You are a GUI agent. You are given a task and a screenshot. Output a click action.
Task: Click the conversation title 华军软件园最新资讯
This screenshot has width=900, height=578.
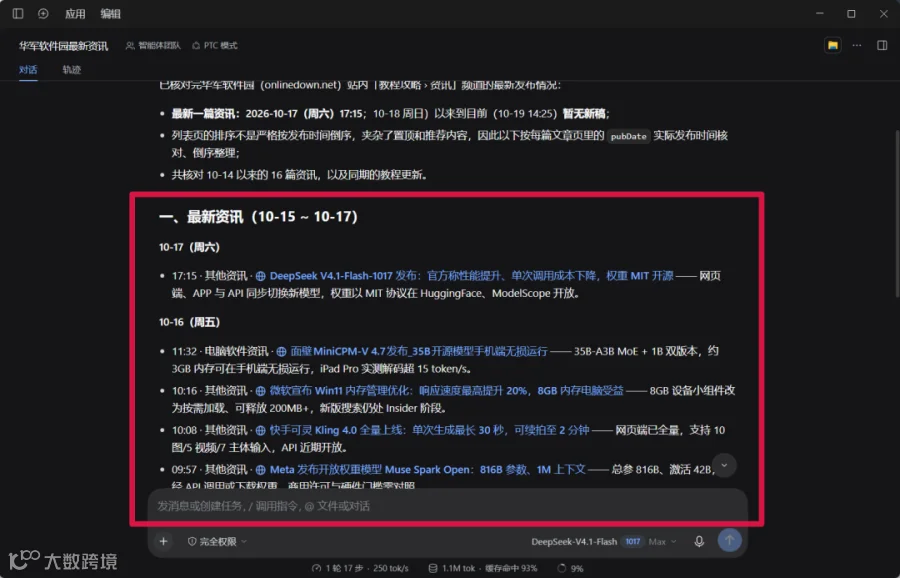pos(63,46)
